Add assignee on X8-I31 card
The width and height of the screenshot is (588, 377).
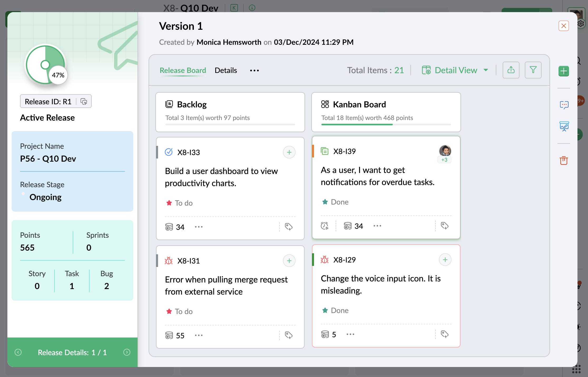289,261
